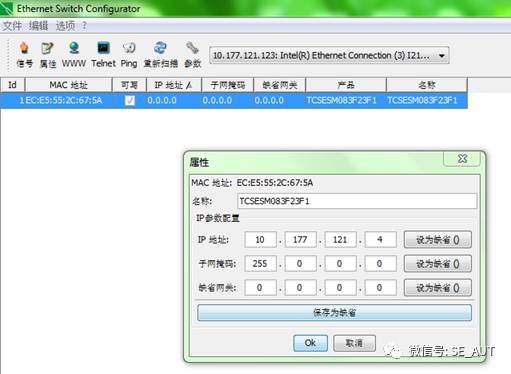Image resolution: width=511 pixels, height=374 pixels.
Task: Click the 取消 cancel button
Action: [354, 343]
